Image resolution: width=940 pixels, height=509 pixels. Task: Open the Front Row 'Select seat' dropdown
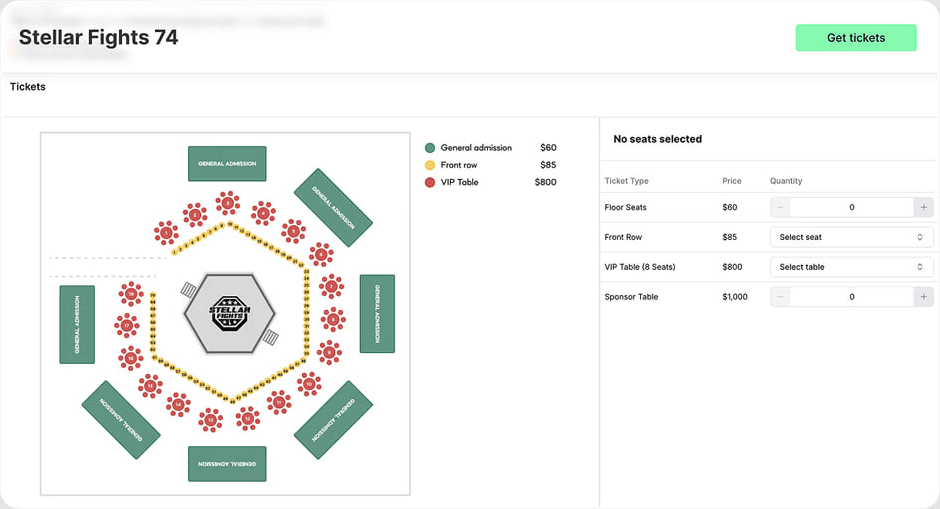[851, 237]
